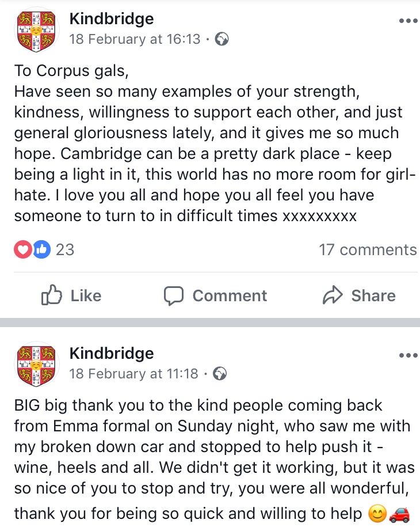
Task: Click the heart reaction icon
Action: (23, 249)
